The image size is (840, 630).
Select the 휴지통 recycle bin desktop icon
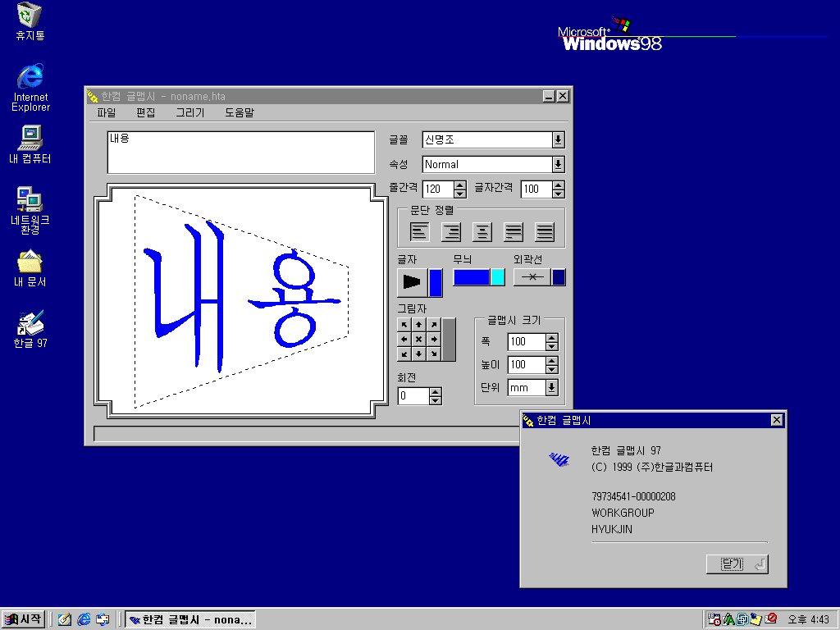pos(30,21)
